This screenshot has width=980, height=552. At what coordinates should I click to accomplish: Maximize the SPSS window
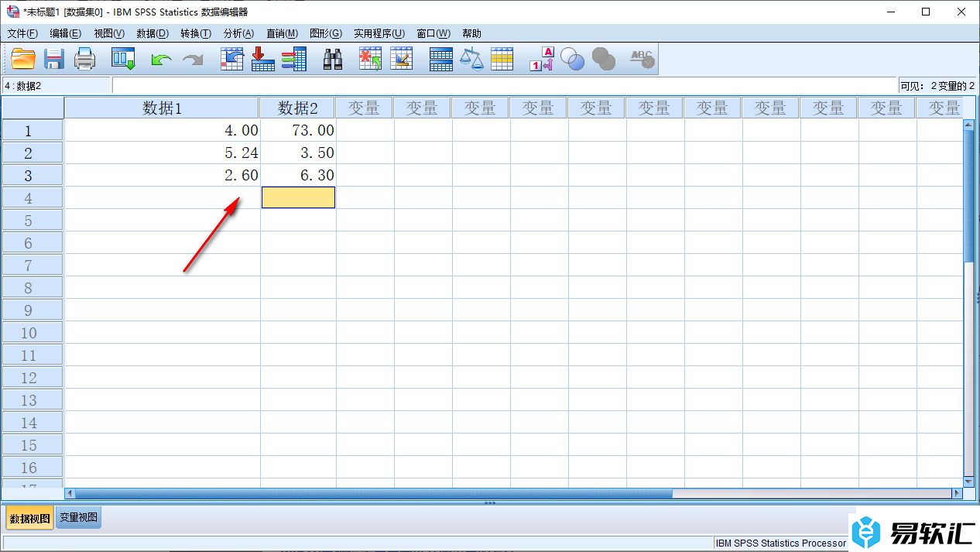pyautogui.click(x=926, y=12)
